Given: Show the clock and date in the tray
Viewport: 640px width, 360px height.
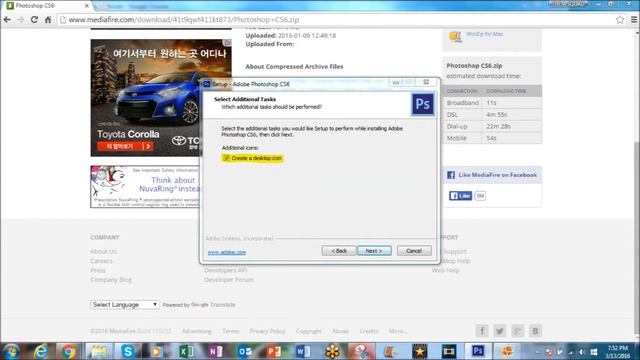Looking at the screenshot, I should [x=617, y=351].
